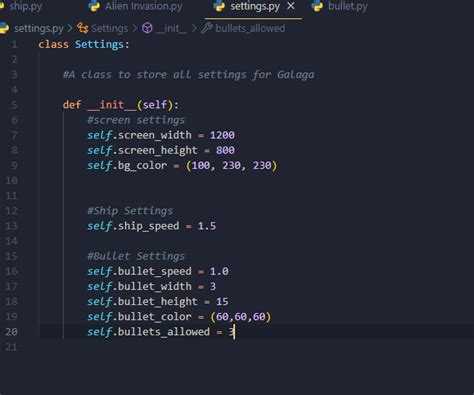Viewport: 474px width, 395px height.
Task: Click the bullet_color tuple (60,60,60)
Action: point(241,317)
